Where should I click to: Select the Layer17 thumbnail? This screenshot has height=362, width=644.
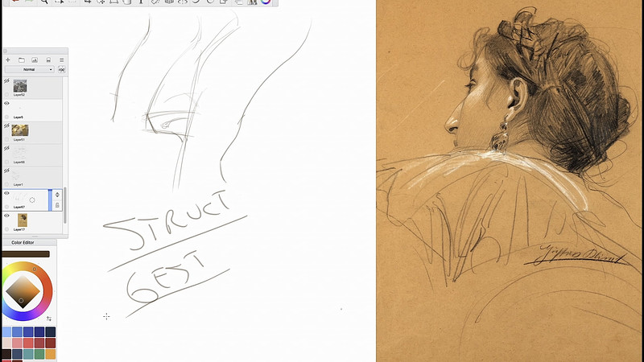pyautogui.click(x=23, y=220)
